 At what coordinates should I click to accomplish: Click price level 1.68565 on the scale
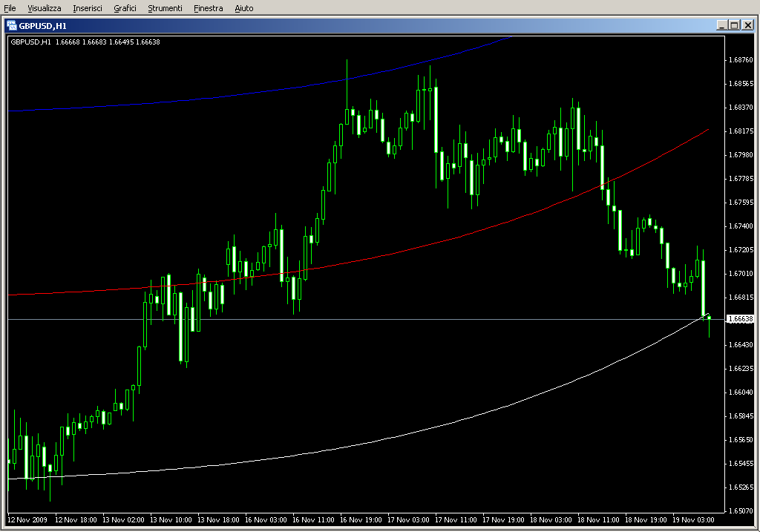(x=741, y=84)
